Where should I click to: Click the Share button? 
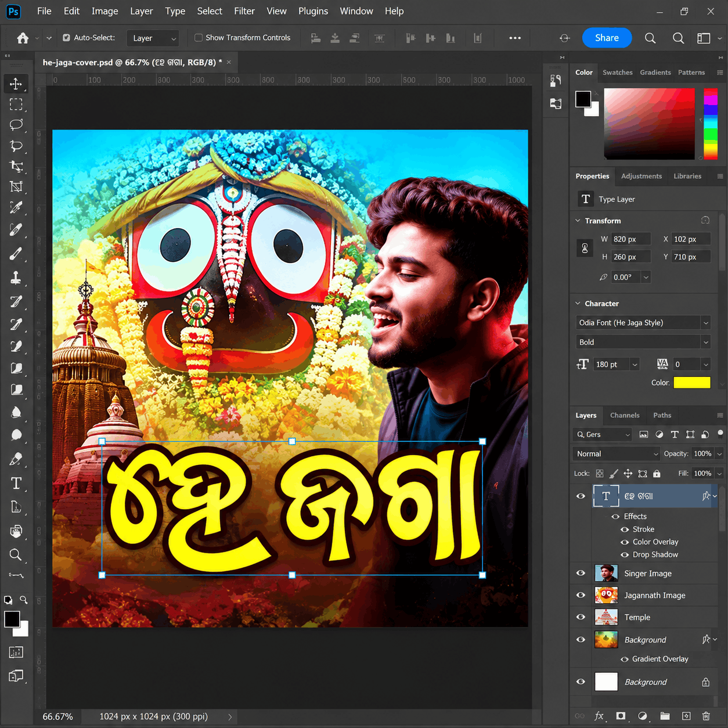(607, 38)
